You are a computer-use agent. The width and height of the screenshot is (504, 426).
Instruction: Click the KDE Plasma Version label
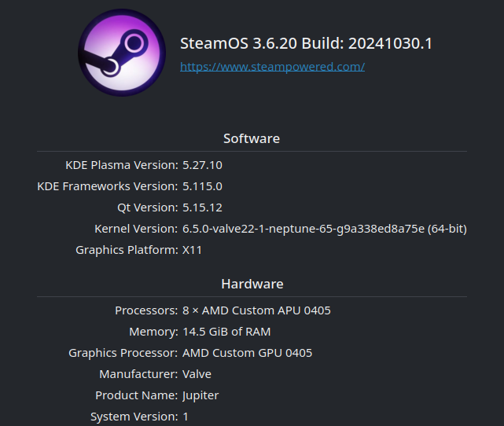[x=122, y=165]
